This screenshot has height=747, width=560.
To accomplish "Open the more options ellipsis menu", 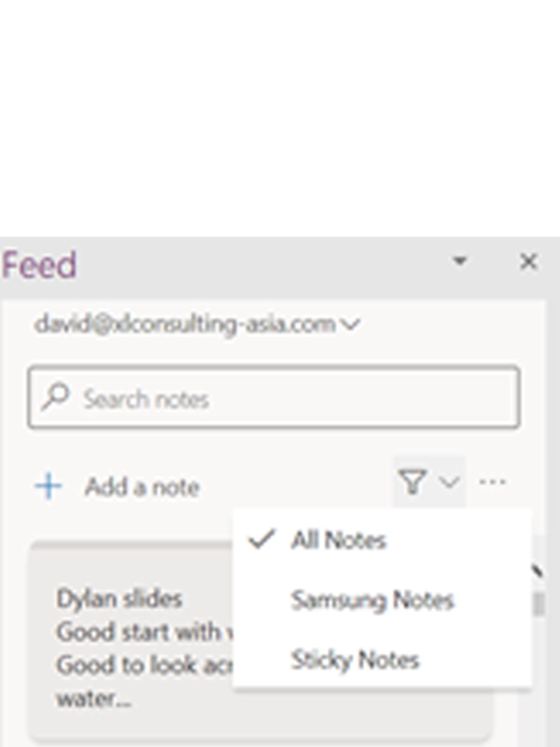I will pyautogui.click(x=492, y=482).
